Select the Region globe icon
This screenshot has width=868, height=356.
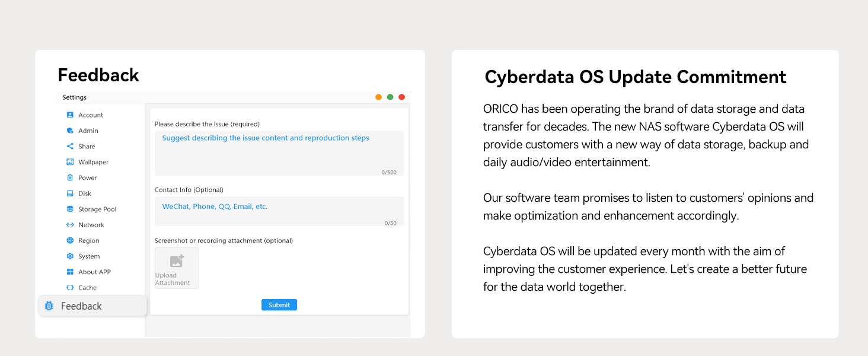tap(69, 240)
